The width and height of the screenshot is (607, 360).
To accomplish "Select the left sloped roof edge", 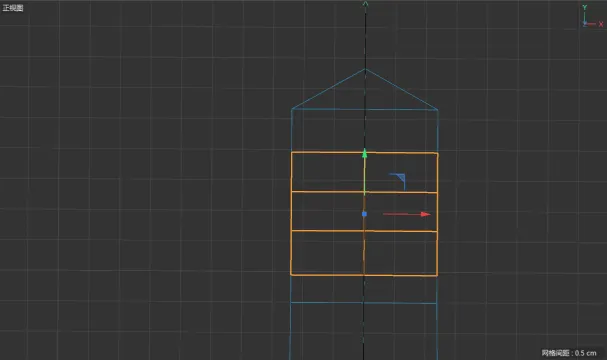I will 328,89.
